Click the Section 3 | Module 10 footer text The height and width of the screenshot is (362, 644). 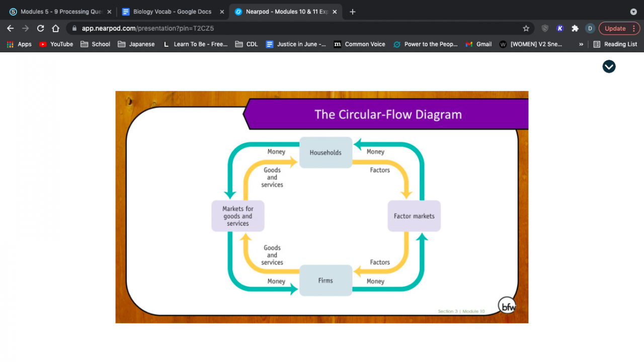(x=461, y=311)
